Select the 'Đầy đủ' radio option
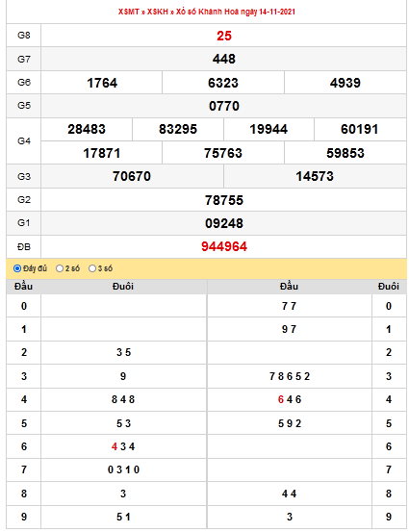The image size is (409, 532). tap(17, 268)
